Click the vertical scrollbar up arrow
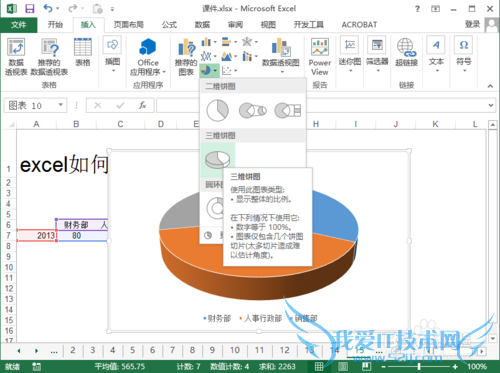The width and height of the screenshot is (500, 373). [x=493, y=125]
